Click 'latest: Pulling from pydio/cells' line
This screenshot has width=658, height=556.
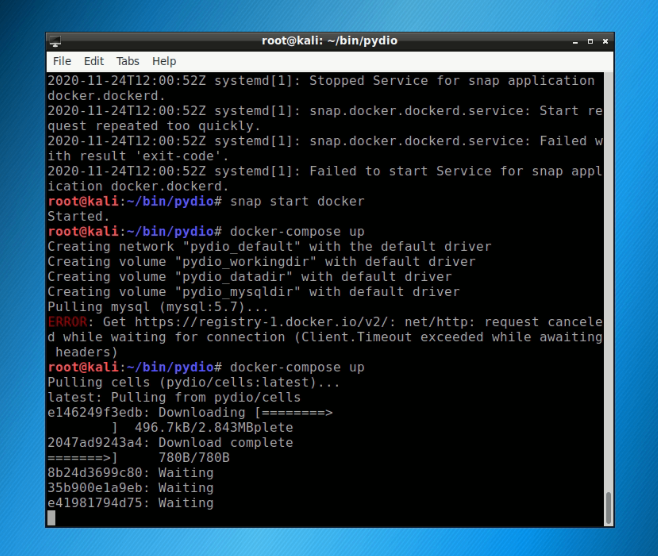point(174,397)
